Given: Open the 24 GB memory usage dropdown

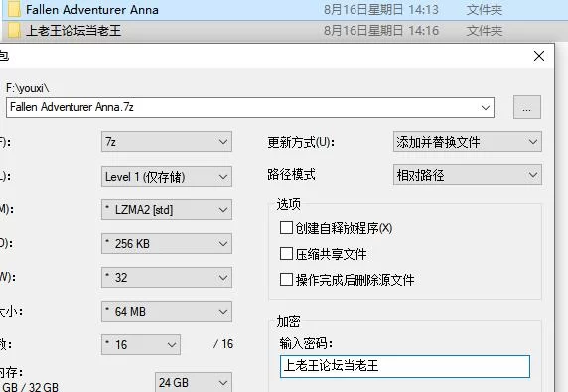Looking at the screenshot, I should [x=194, y=382].
